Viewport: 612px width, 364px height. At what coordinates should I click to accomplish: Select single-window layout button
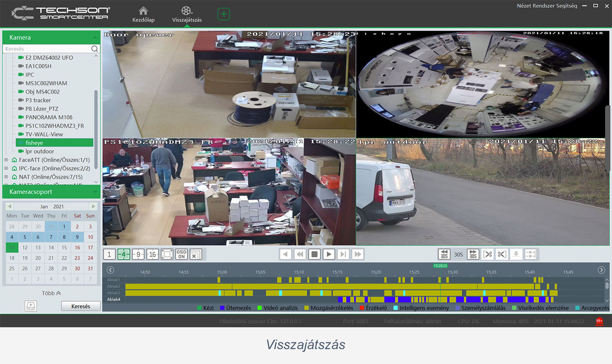(109, 255)
